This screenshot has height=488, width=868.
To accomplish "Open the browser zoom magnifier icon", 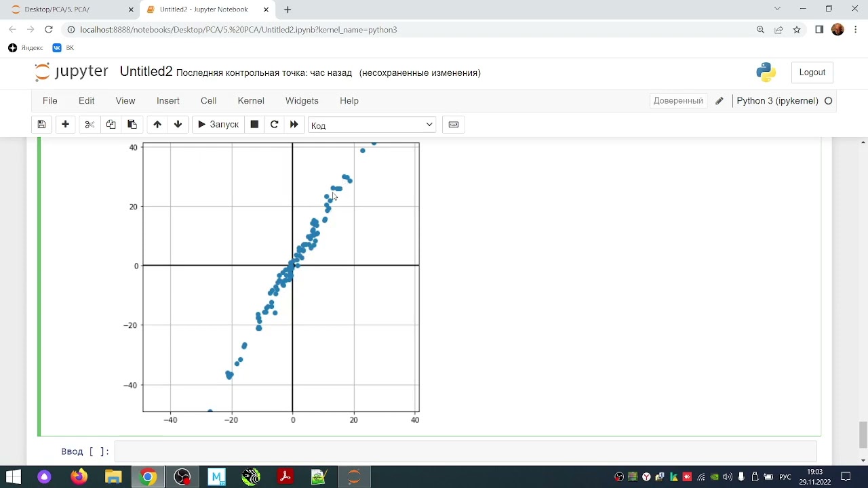I will (760, 30).
